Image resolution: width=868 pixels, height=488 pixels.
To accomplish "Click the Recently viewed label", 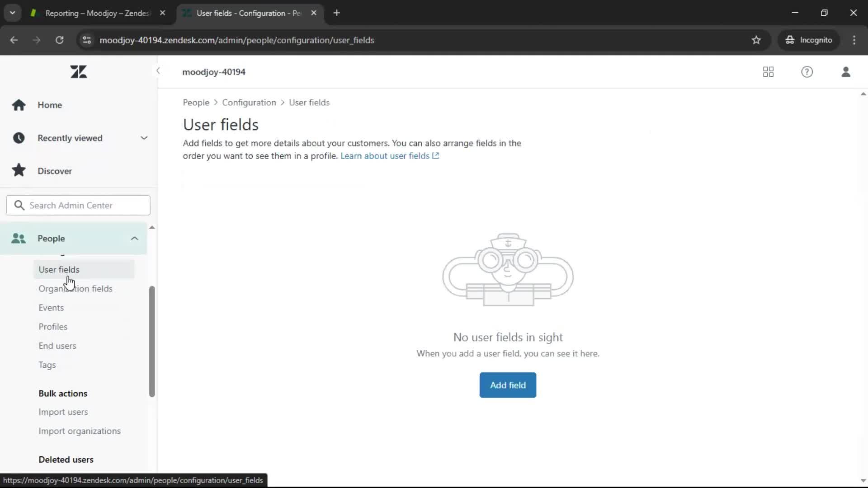I will (x=70, y=138).
